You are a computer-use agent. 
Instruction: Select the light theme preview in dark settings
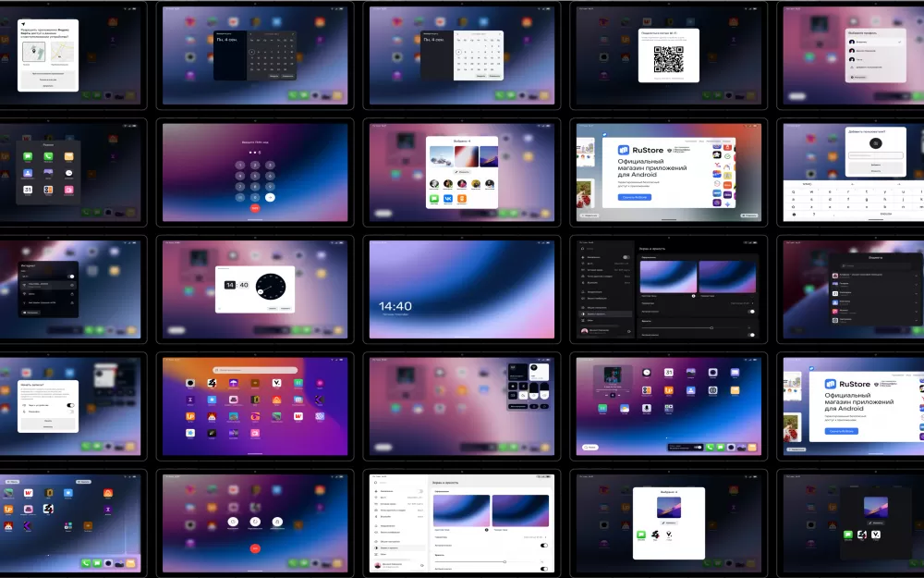668,277
